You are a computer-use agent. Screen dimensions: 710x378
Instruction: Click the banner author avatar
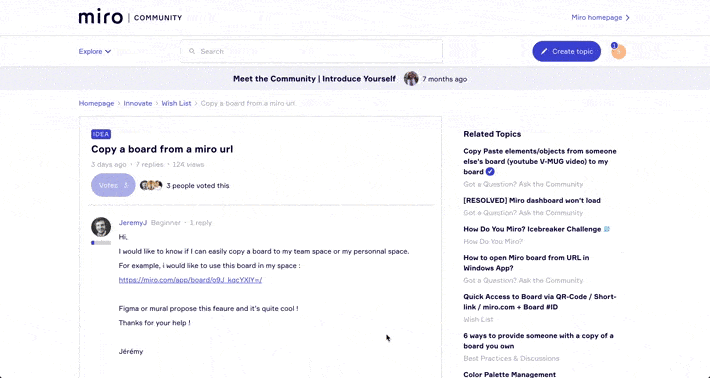(411, 78)
